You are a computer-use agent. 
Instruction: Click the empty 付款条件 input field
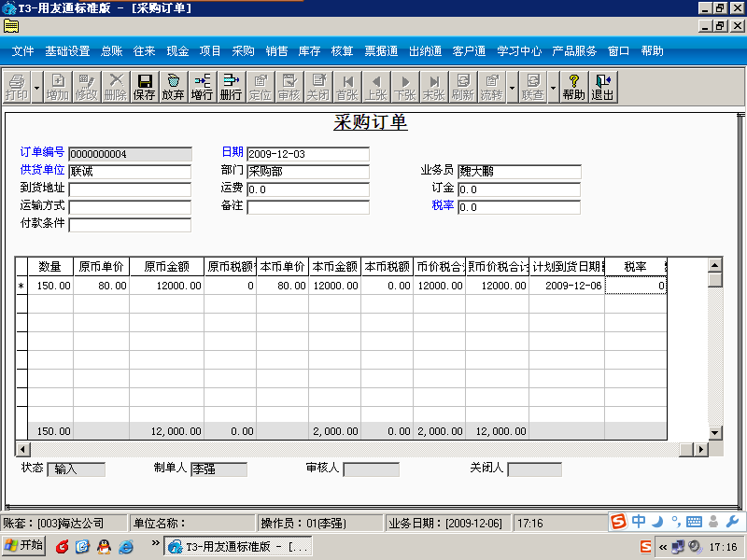(130, 225)
